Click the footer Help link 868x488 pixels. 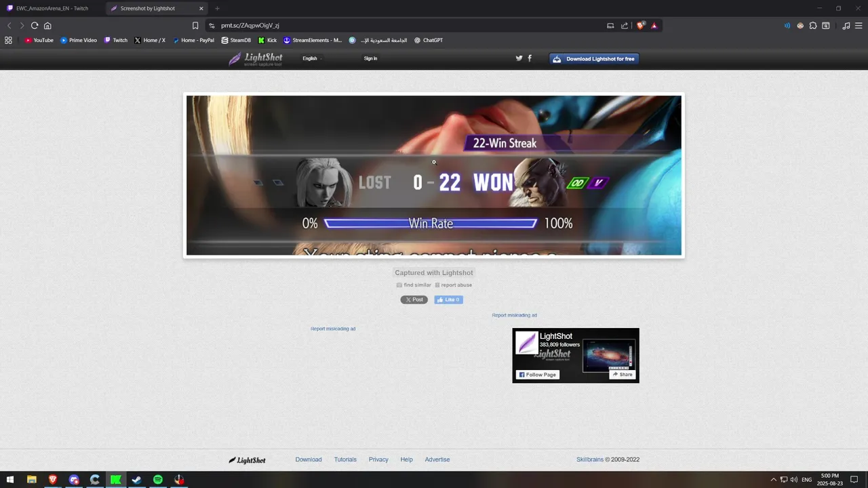point(406,460)
